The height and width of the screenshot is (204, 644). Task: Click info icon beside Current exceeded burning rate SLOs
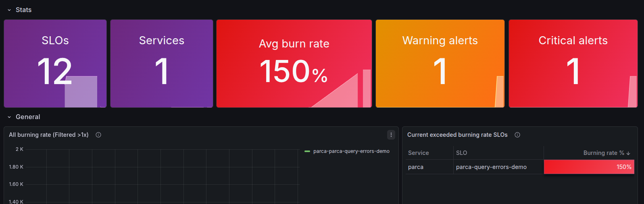coord(517,135)
